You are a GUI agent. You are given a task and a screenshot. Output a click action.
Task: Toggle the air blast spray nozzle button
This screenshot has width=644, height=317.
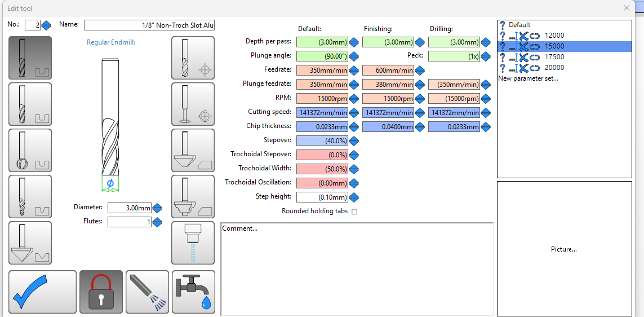[147, 292]
